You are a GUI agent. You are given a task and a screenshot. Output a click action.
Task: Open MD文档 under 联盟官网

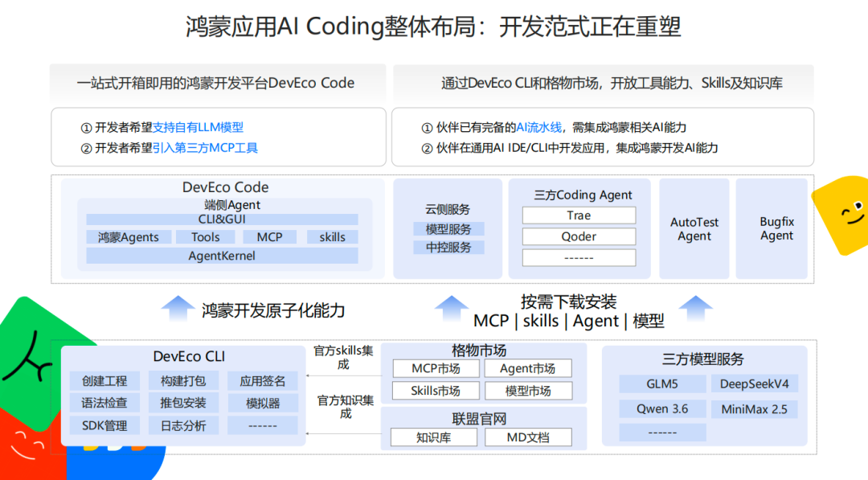point(528,437)
